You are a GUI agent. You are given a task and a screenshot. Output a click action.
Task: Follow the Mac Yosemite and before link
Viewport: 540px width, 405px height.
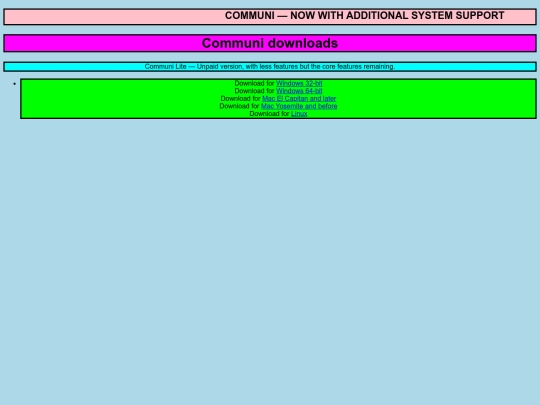click(299, 106)
